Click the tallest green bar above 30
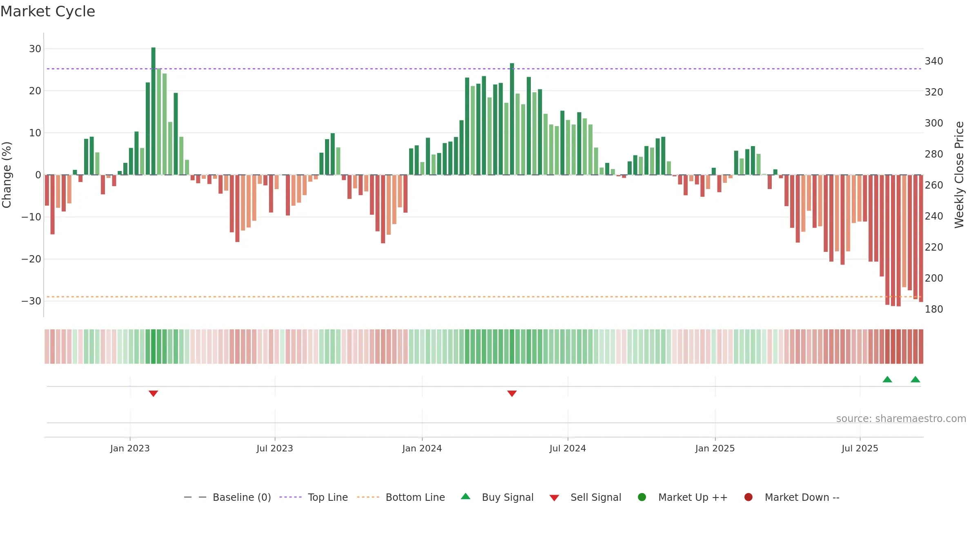The height and width of the screenshot is (551, 980). (154, 111)
